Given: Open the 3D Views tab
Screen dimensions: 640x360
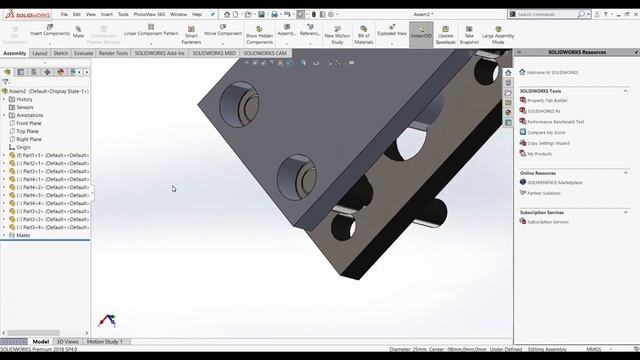Looking at the screenshot, I should (67, 342).
